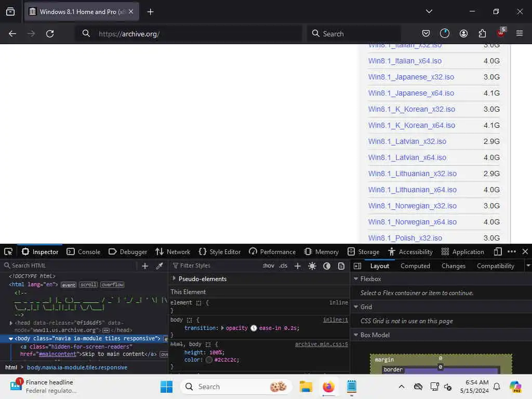Screen dimensions: 532x399
Task: Collapse the Box Model section
Action: point(356,335)
